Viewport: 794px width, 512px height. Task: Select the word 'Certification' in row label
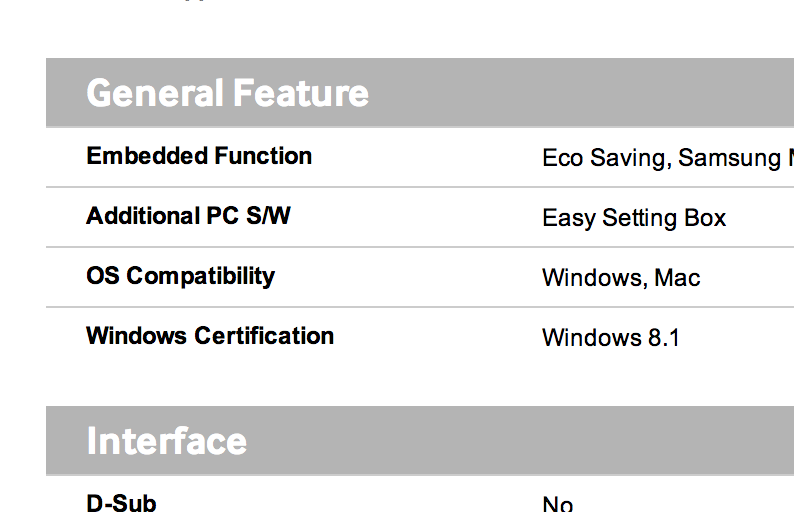click(x=264, y=336)
